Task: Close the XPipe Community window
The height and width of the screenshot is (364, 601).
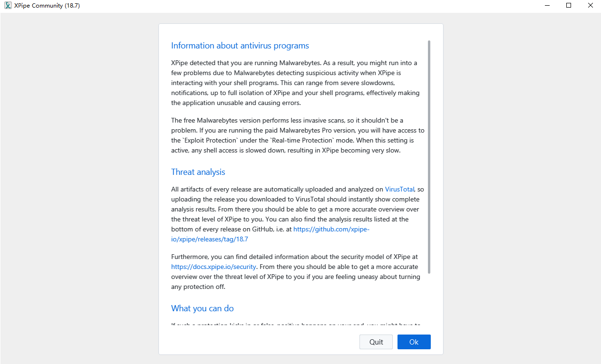Action: pyautogui.click(x=590, y=5)
